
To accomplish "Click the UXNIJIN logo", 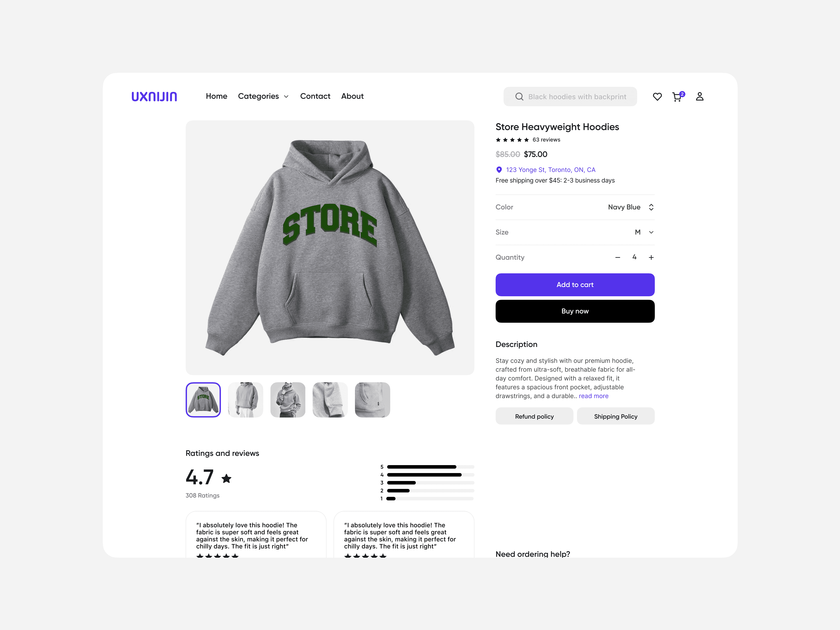I will click(x=154, y=97).
